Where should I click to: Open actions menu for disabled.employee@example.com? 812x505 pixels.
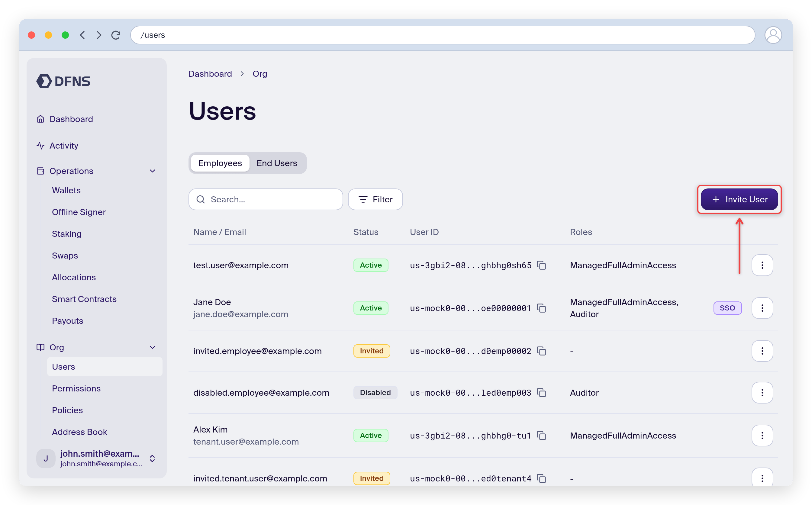pyautogui.click(x=762, y=393)
